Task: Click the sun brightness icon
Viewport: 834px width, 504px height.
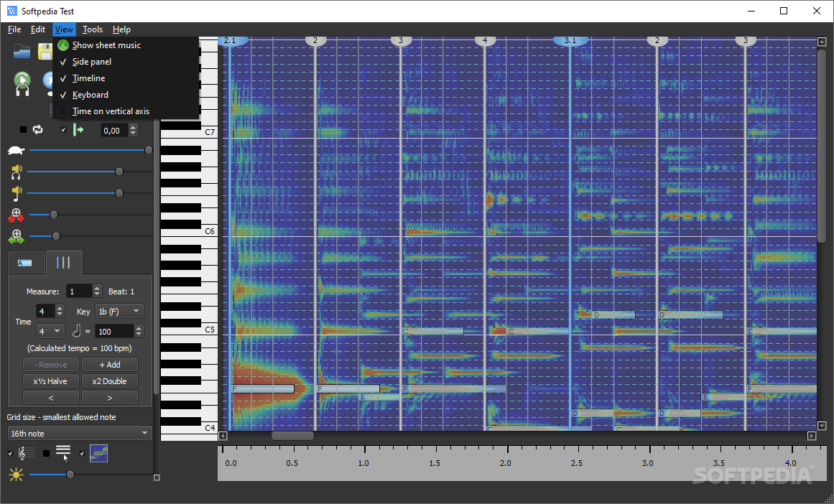Action: [x=14, y=475]
